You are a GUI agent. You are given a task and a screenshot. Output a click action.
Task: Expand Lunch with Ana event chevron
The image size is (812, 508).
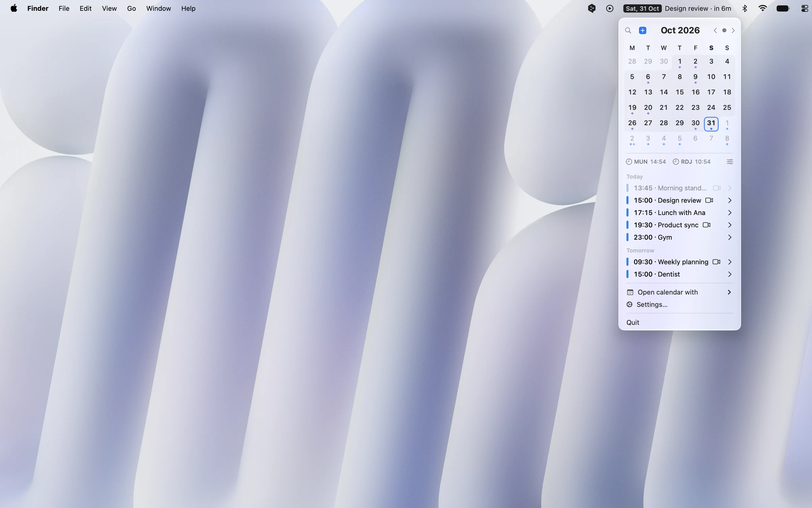(x=730, y=213)
